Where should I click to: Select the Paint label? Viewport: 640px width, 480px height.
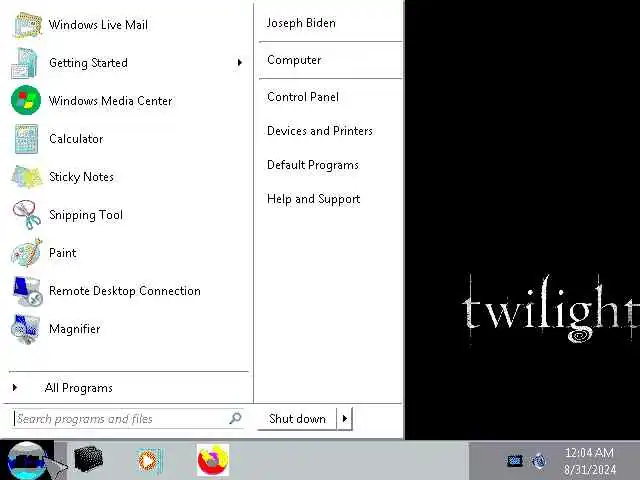point(62,253)
